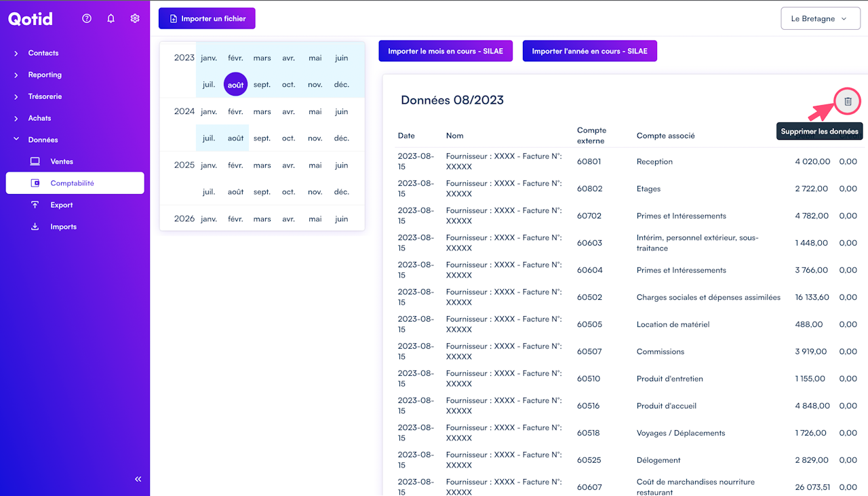Open the settings gear icon

tap(135, 18)
